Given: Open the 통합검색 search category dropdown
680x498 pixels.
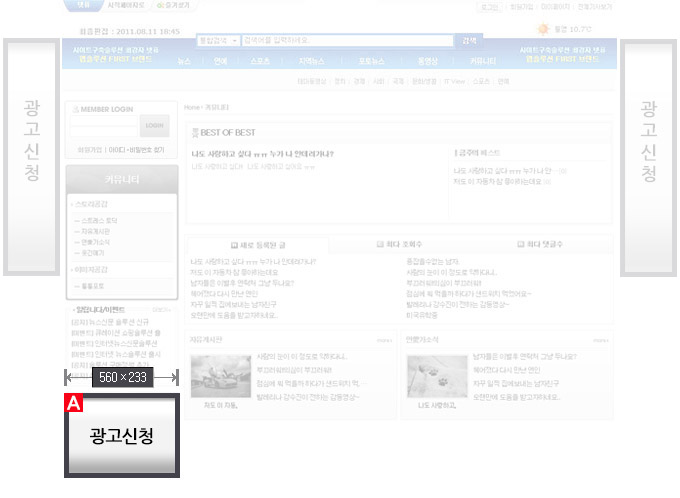Looking at the screenshot, I should pos(216,40).
